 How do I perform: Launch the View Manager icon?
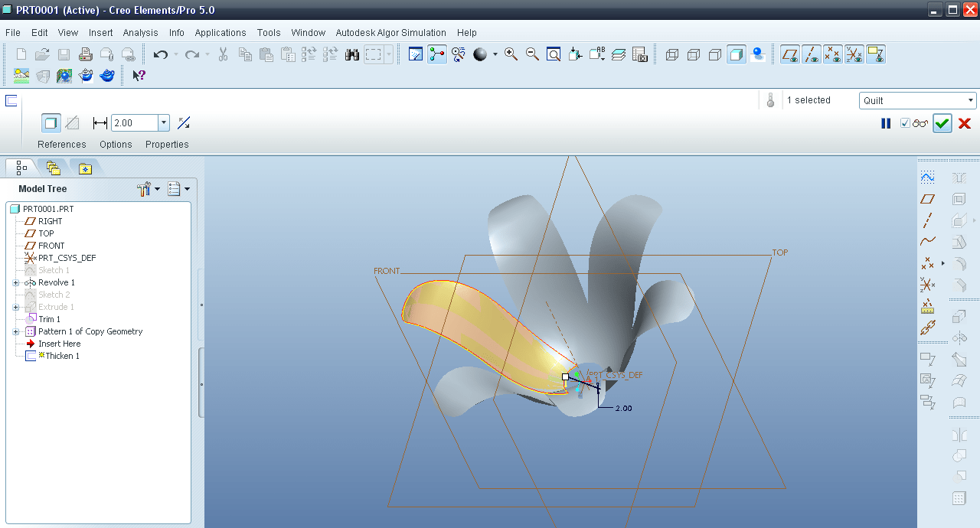tap(640, 54)
